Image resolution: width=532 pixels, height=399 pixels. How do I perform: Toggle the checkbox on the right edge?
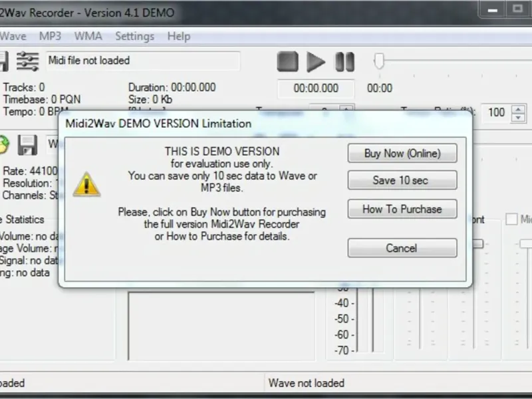511,219
